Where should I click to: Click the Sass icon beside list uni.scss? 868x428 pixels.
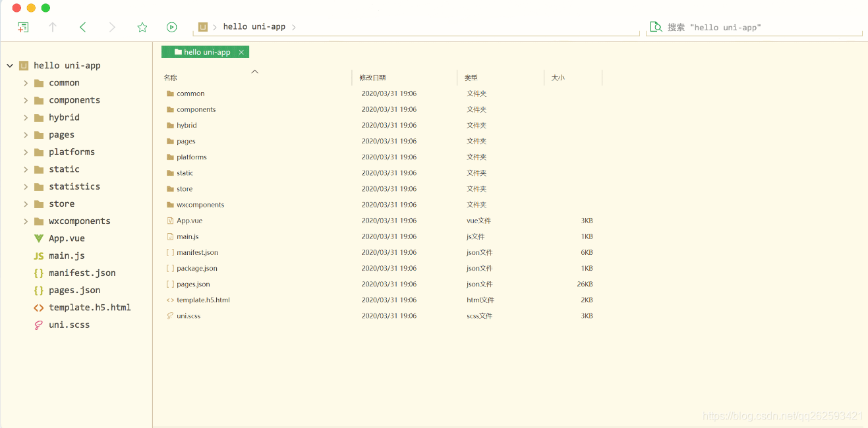170,315
